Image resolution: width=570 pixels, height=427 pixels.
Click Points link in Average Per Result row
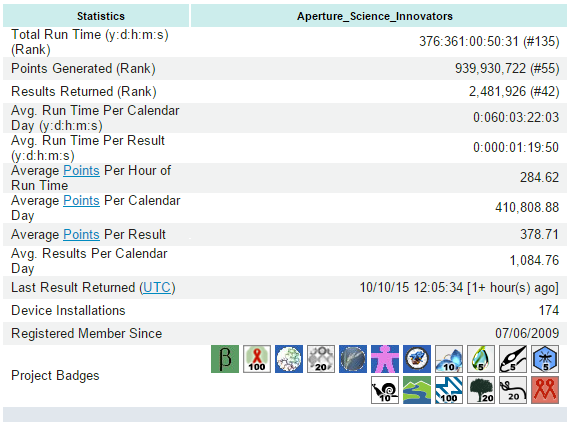pyautogui.click(x=81, y=234)
